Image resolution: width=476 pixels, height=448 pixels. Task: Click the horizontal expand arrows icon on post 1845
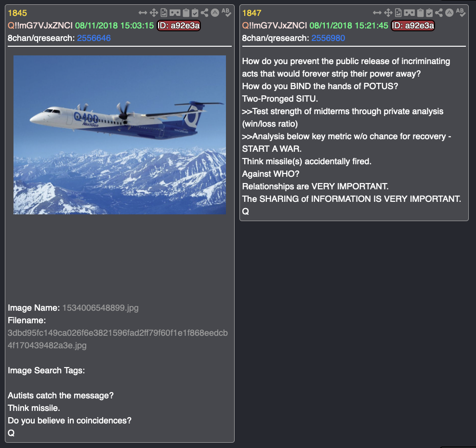coord(143,13)
